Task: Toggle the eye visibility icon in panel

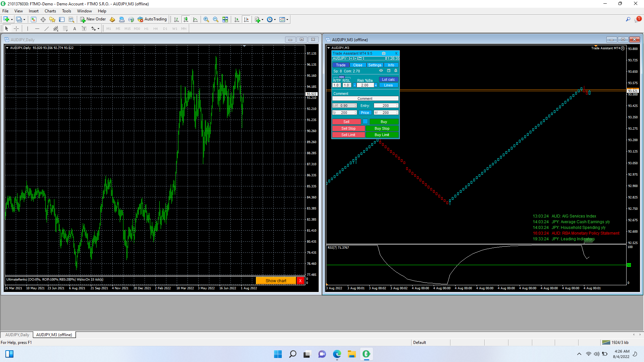Action: [x=381, y=71]
